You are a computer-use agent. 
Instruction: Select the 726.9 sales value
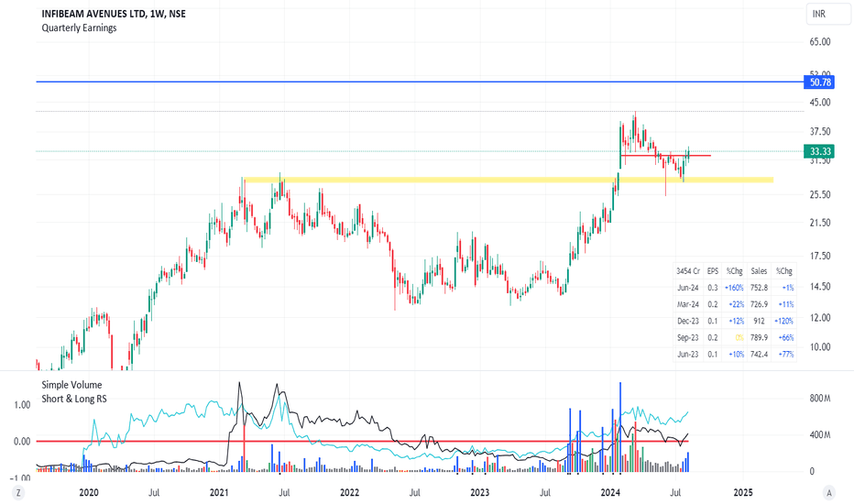[x=759, y=304]
